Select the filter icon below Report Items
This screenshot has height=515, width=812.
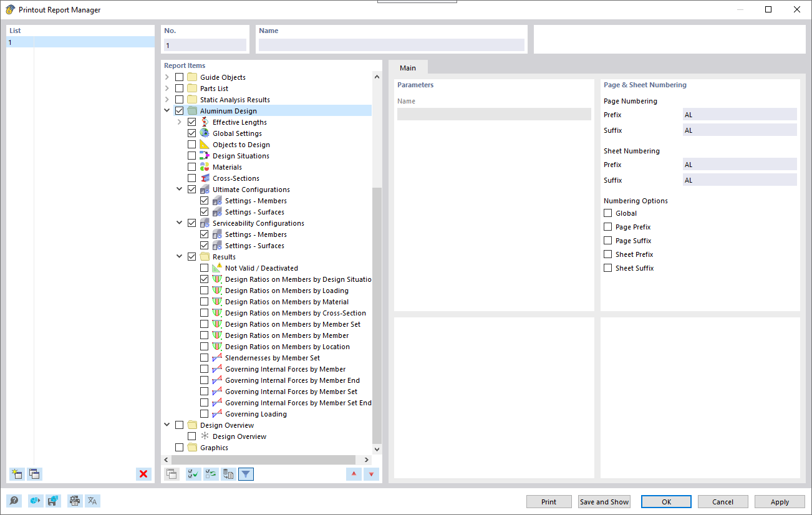pyautogui.click(x=246, y=474)
